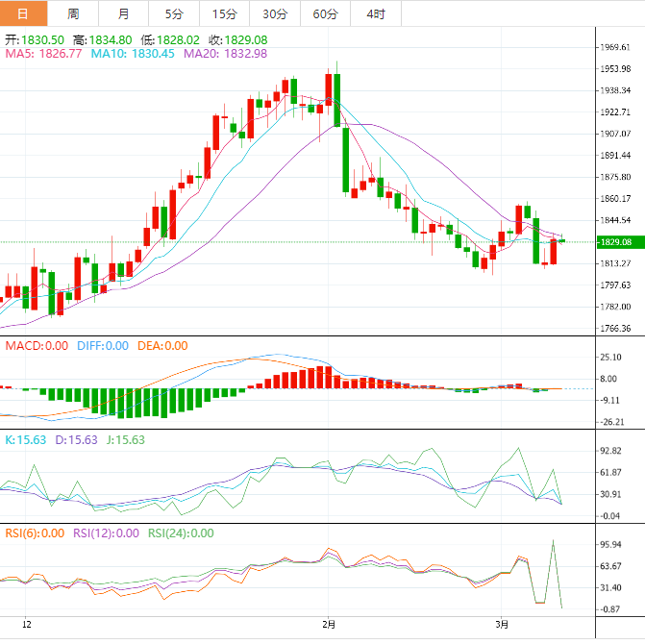
Task: Switch to the 日 daily chart tab
Action: pyautogui.click(x=23, y=13)
